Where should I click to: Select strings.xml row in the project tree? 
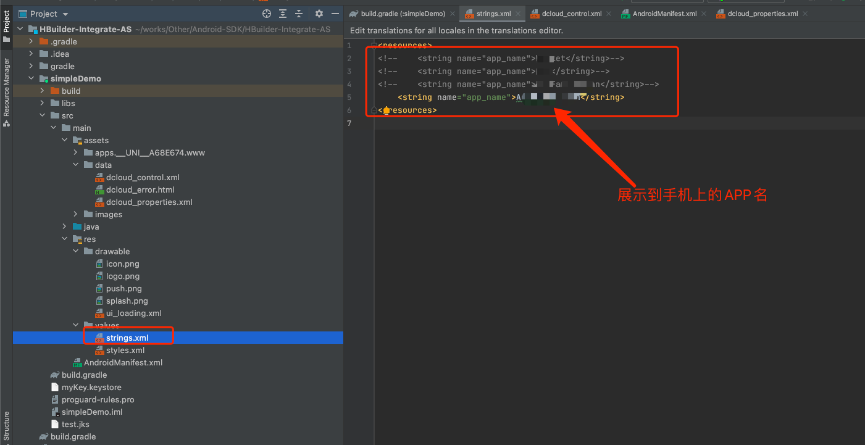pos(178,338)
